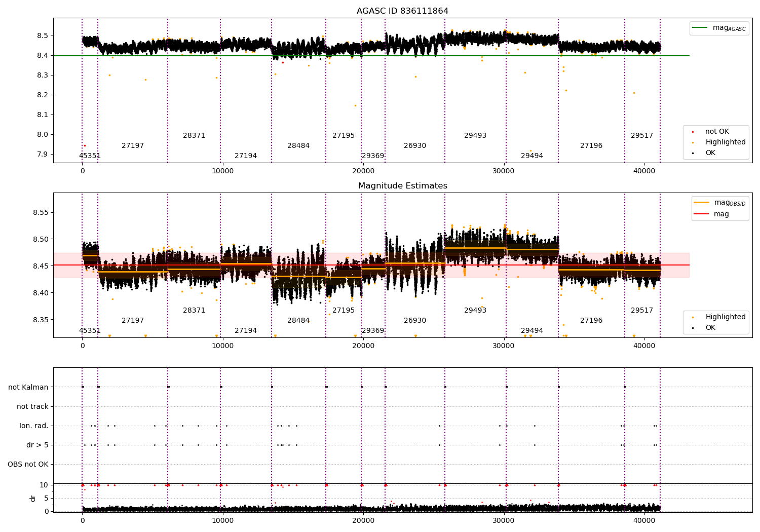Click the 'not Kalman' axis label

coord(28,387)
